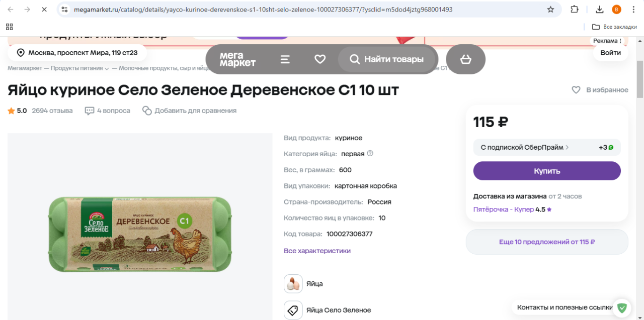Change the delivery address Москва, проспект Мира
This screenshot has height=320, width=644.
tap(77, 53)
